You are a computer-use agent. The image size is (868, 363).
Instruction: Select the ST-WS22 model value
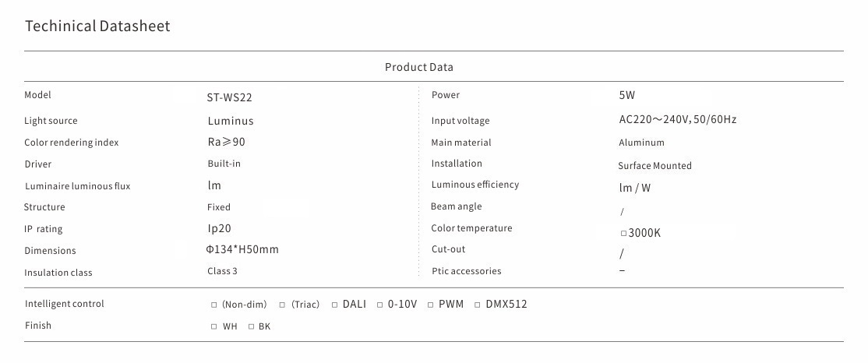229,98
